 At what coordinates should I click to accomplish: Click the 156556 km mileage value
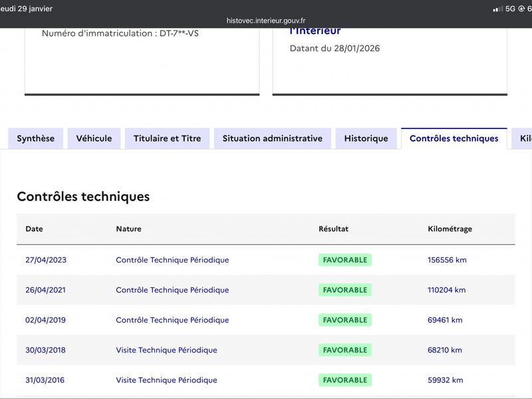[447, 260]
